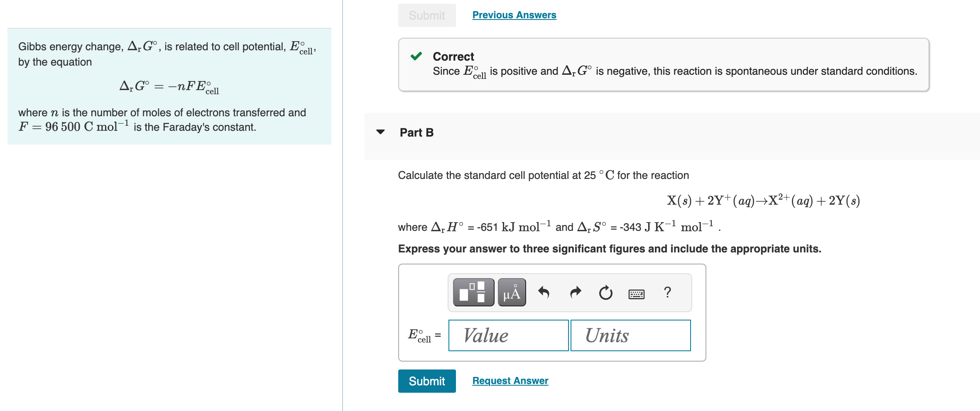
Task: Click the Part B section header
Action: click(x=416, y=132)
